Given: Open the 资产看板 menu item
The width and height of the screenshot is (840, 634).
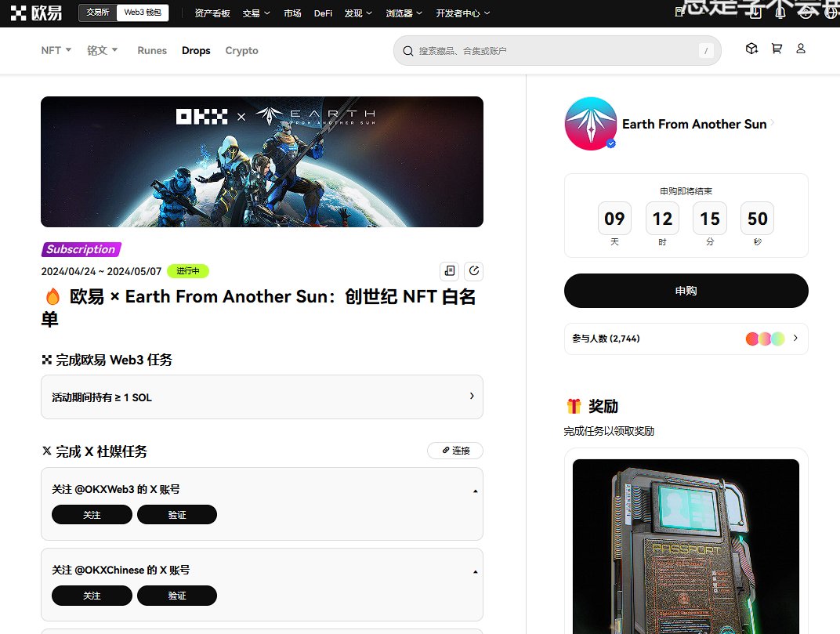Looking at the screenshot, I should (x=212, y=13).
